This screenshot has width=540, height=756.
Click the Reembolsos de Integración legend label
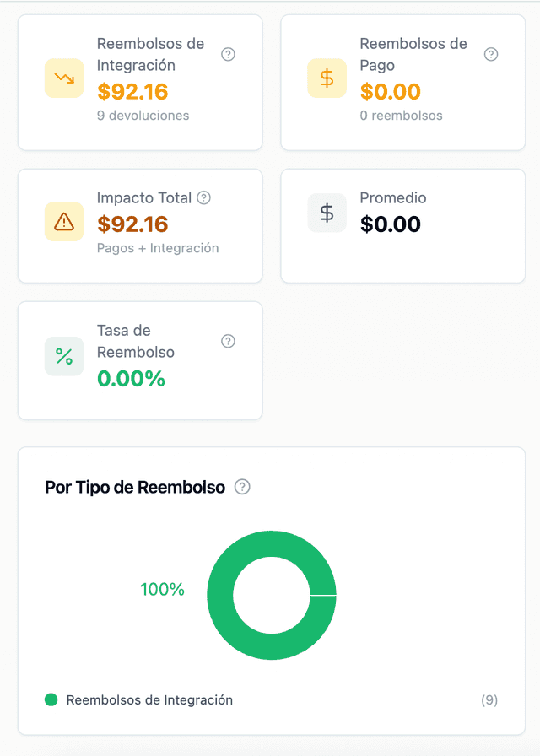[149, 699]
